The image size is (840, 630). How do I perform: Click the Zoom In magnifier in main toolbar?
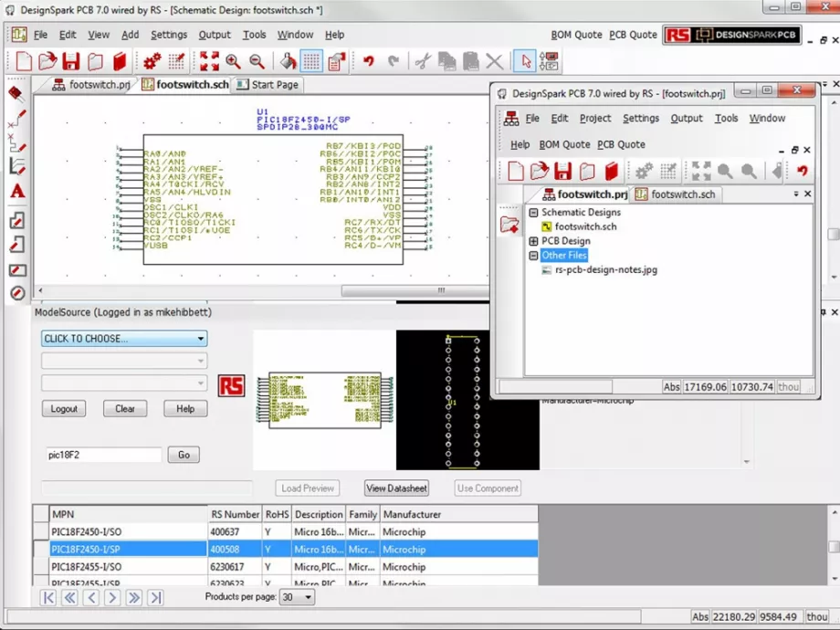tap(233, 61)
